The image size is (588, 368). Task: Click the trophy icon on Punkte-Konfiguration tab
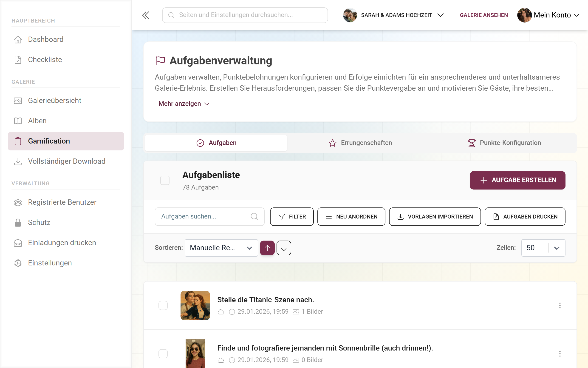(472, 143)
